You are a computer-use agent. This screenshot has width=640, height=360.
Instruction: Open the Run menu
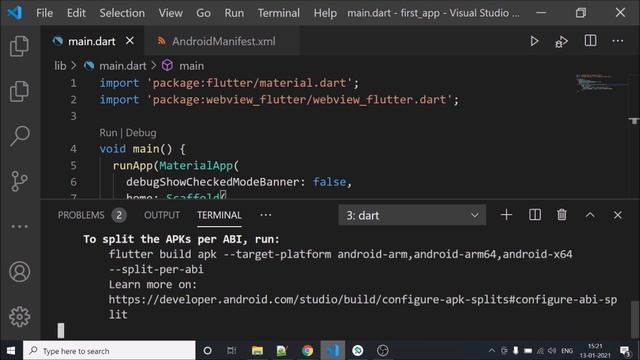(234, 13)
